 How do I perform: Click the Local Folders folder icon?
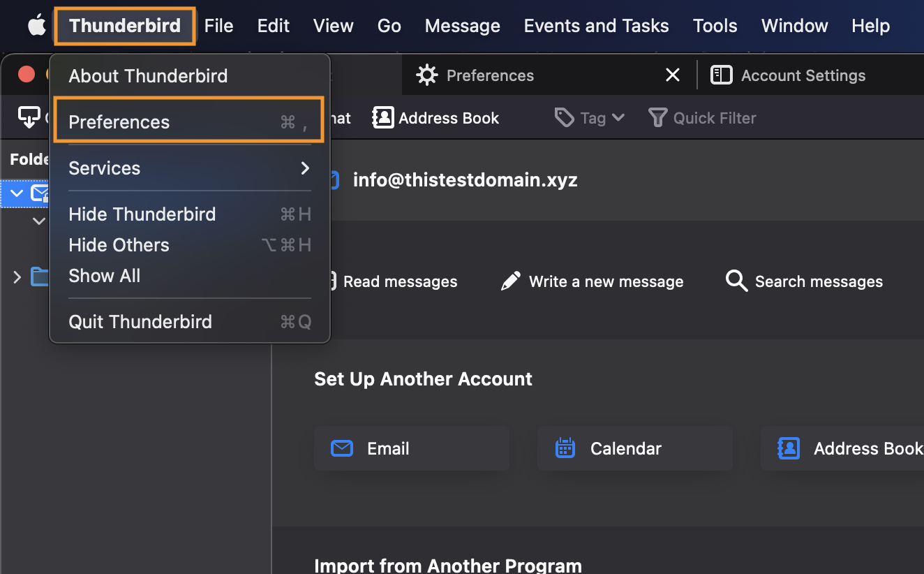(40, 277)
